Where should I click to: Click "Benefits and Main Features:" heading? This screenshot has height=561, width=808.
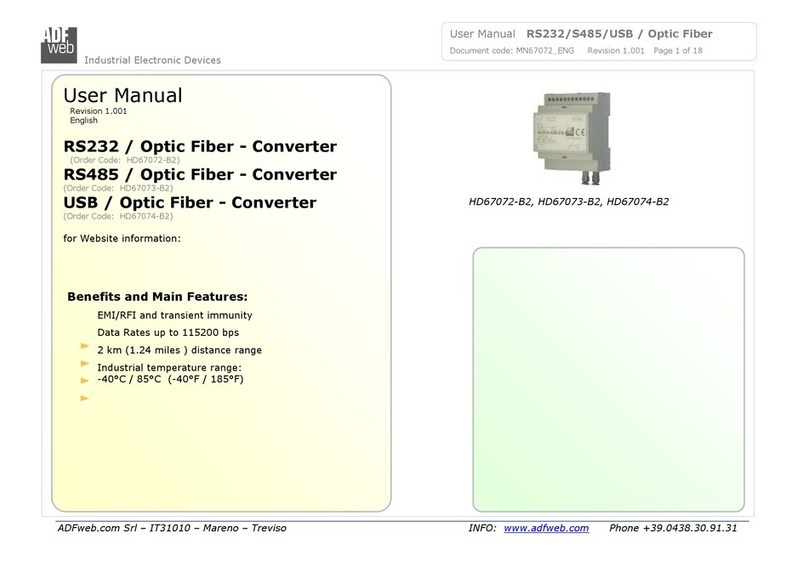[x=157, y=297]
